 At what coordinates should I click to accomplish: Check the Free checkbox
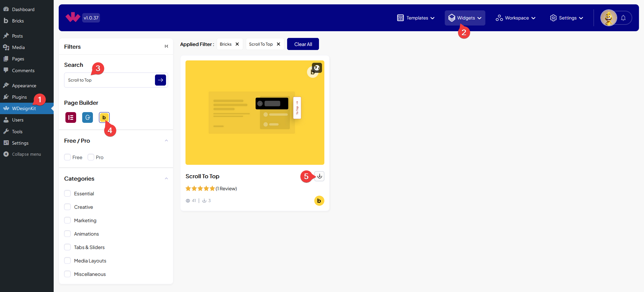(67, 157)
